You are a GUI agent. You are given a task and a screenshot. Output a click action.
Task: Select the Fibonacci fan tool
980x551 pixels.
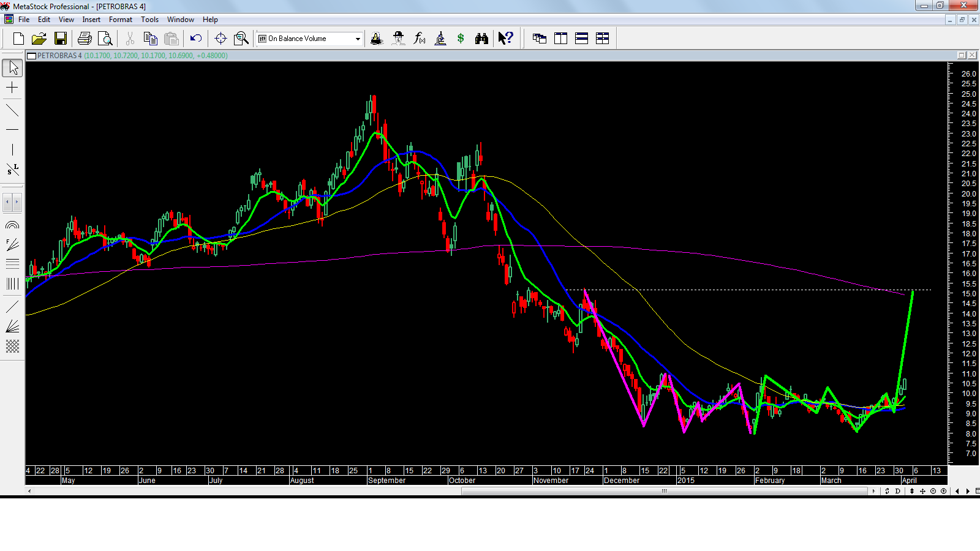point(12,245)
